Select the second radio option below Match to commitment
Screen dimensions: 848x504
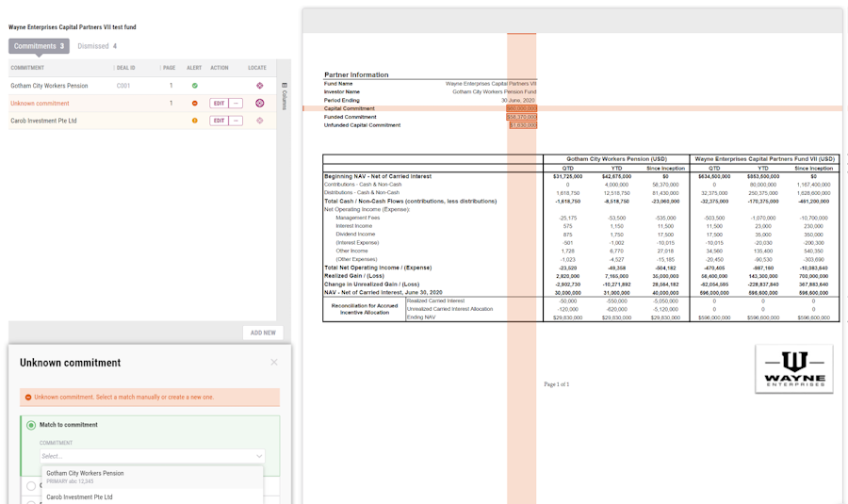pyautogui.click(x=31, y=485)
